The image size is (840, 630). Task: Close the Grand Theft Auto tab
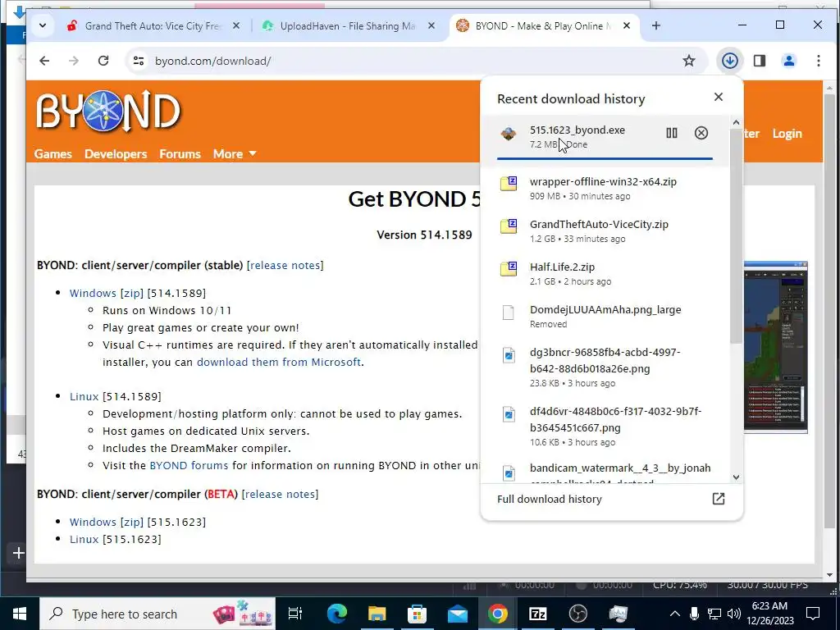235,25
